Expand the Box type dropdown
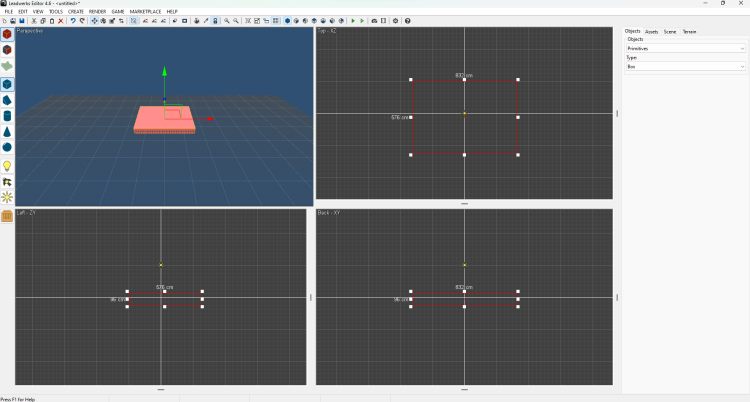Screen dimensions: 750x402 pos(685,66)
